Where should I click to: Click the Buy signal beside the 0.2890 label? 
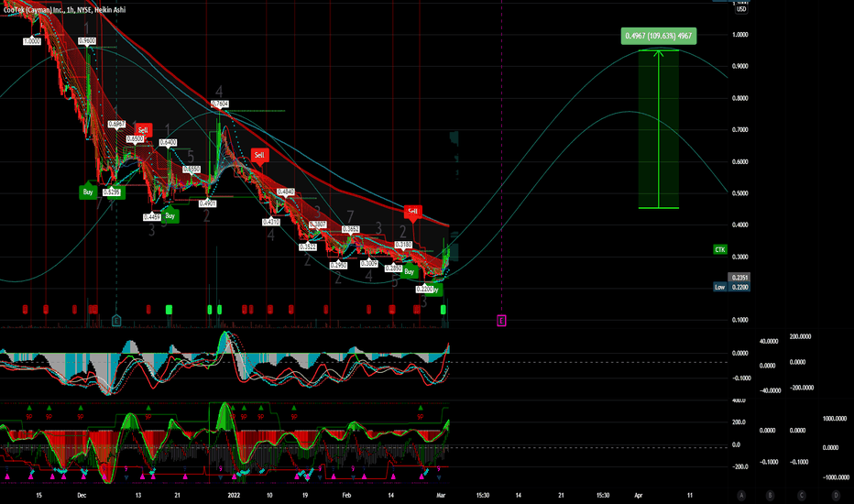409,271
